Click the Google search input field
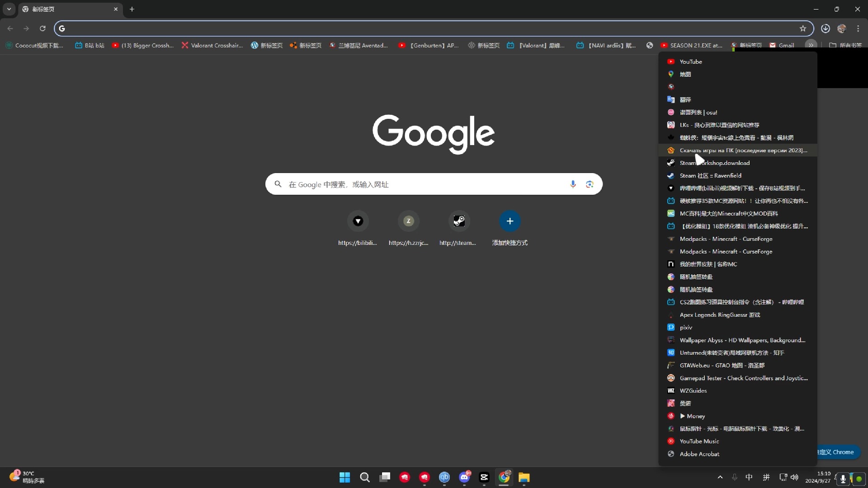Image resolution: width=868 pixels, height=488 pixels. pos(434,184)
